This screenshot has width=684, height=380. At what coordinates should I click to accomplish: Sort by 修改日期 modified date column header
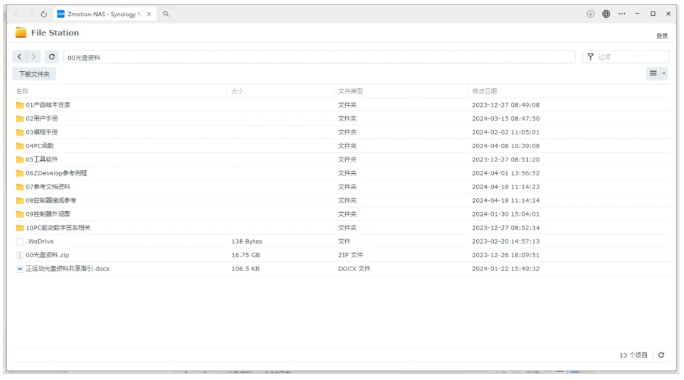(484, 91)
